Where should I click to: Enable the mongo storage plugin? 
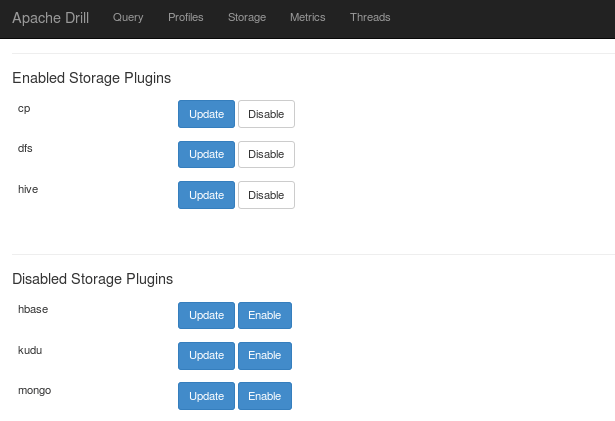pos(265,396)
